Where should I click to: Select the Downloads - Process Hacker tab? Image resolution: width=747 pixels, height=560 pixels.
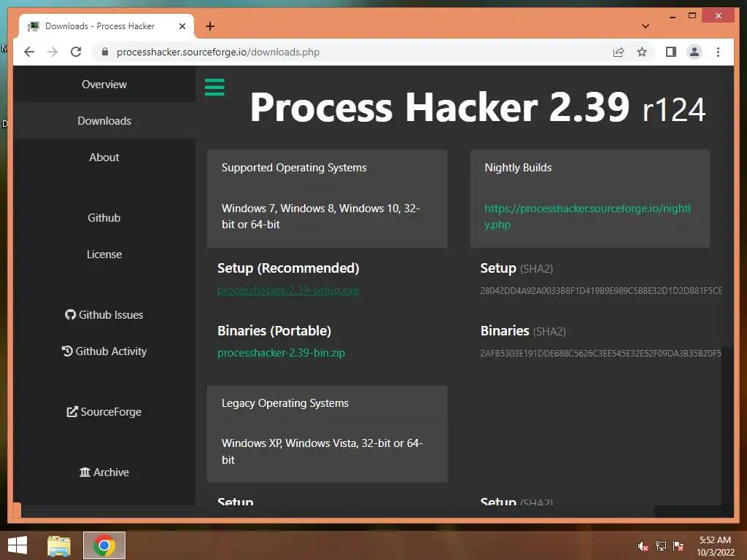click(x=106, y=26)
